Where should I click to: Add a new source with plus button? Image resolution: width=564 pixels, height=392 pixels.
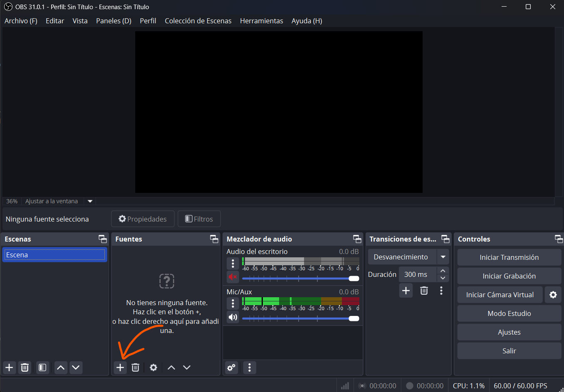pos(120,367)
